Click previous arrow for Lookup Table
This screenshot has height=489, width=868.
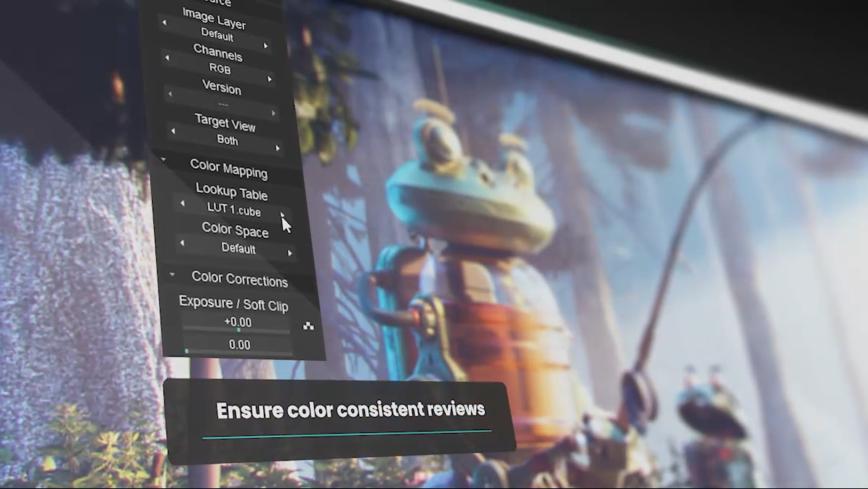click(x=182, y=204)
